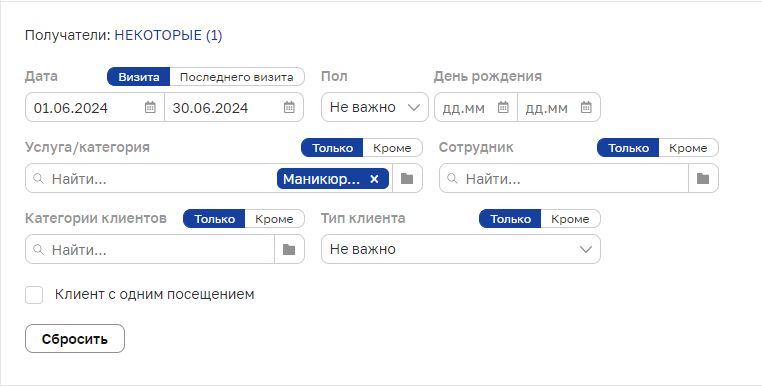Viewport: 762px width, 386px height.
Task: Select Кроме for Категории клиентов
Action: [x=274, y=219]
